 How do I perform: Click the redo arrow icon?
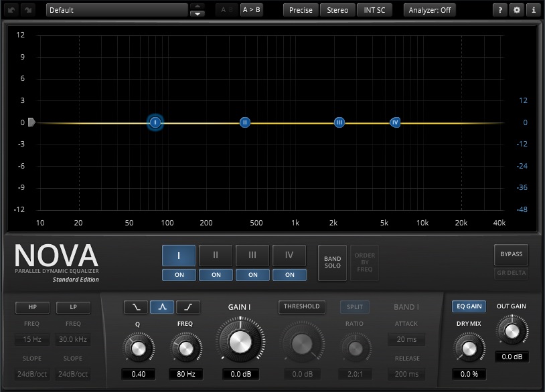coord(28,10)
